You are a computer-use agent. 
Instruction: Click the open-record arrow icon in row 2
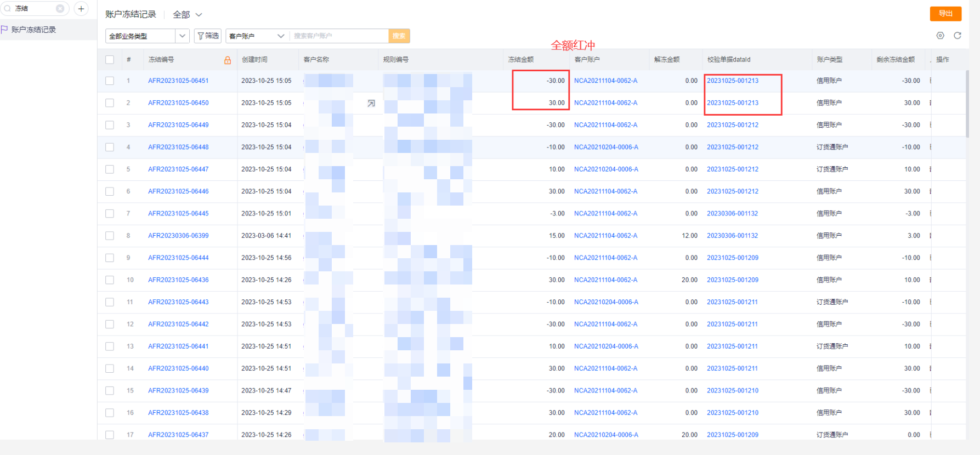coord(371,103)
